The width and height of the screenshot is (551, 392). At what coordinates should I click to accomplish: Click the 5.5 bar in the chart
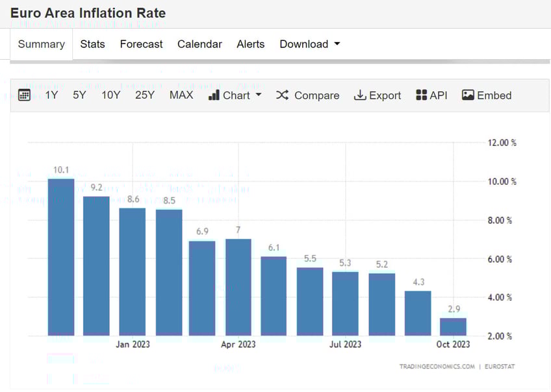click(x=310, y=302)
